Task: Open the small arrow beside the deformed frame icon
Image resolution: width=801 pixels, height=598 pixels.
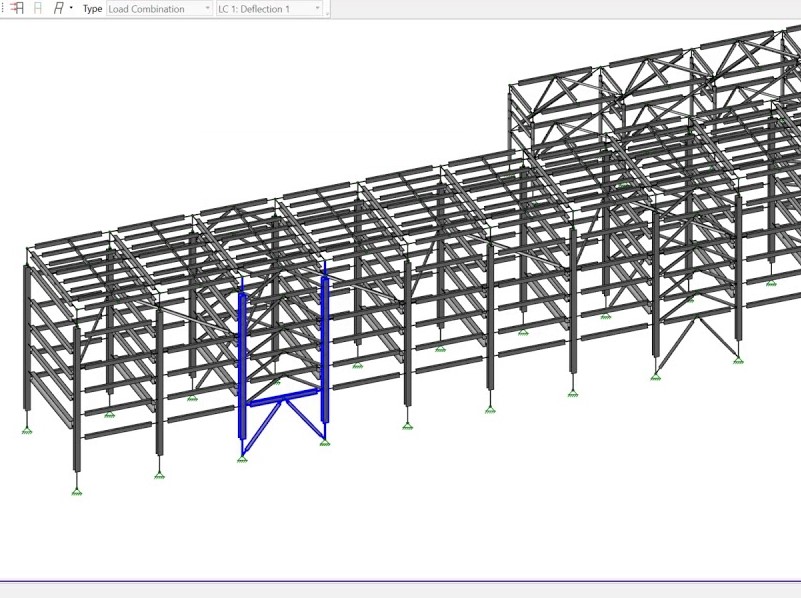Action: [x=71, y=8]
